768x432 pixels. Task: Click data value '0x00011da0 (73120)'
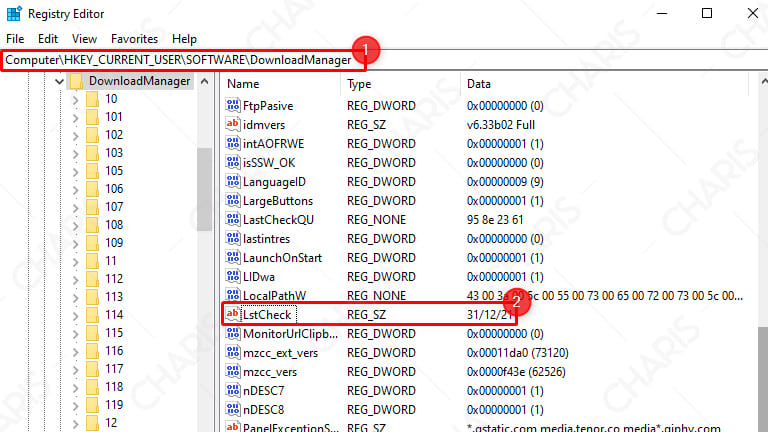pyautogui.click(x=518, y=353)
